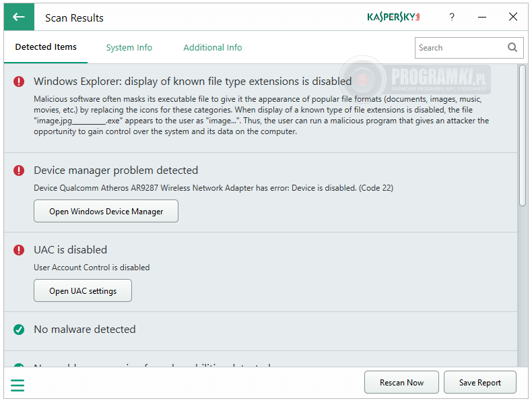Click the Qualcomm Atheros AR9287 error description
The height and width of the screenshot is (403, 532).
pos(213,188)
